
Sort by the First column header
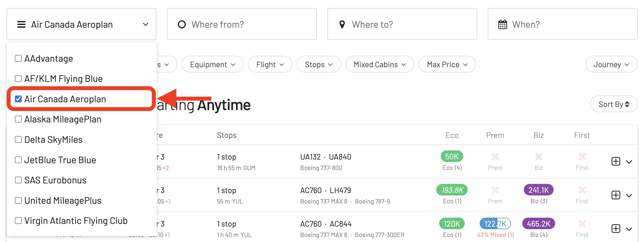(582, 135)
